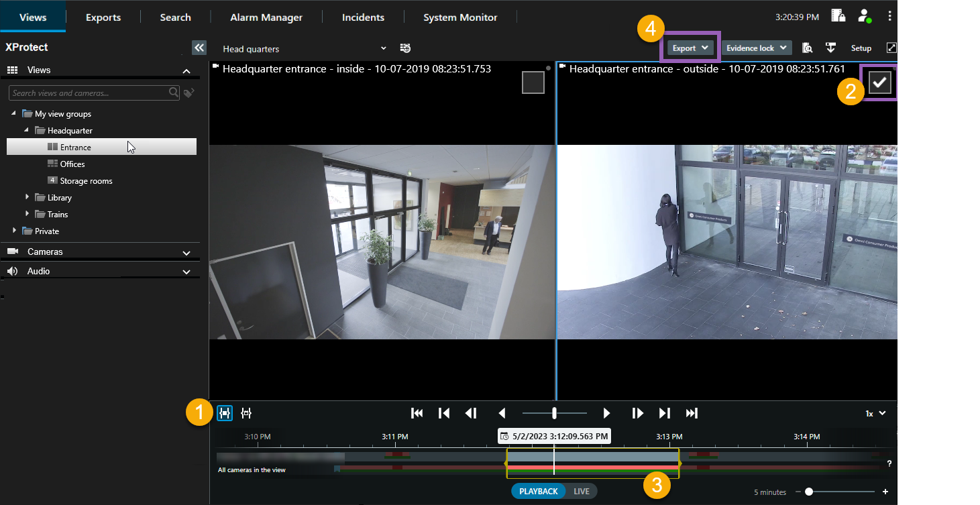The image size is (980, 505).
Task: Open the evidence lock list icon near clock
Action: (x=838, y=16)
